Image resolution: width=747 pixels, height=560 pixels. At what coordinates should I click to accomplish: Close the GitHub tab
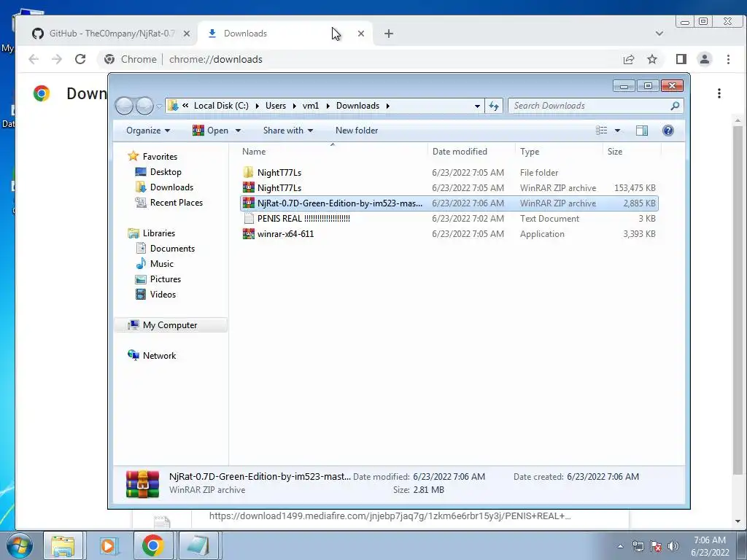pyautogui.click(x=187, y=34)
